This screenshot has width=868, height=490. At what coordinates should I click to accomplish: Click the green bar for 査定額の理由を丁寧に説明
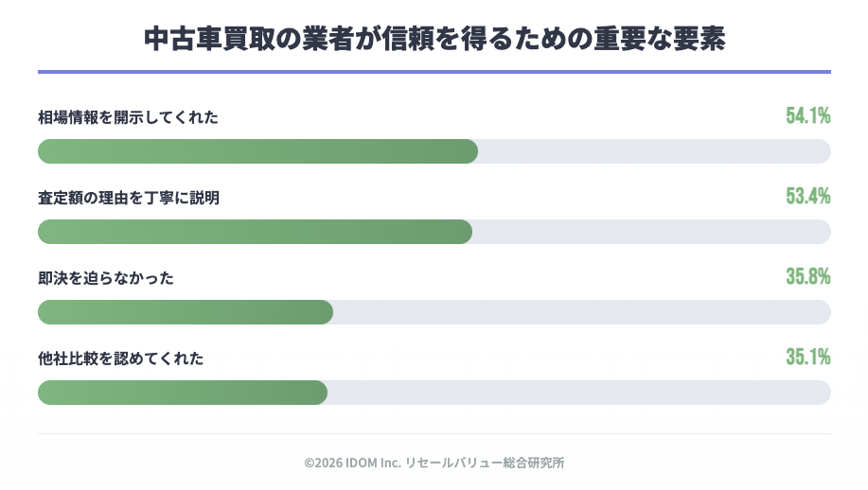[x=255, y=232]
